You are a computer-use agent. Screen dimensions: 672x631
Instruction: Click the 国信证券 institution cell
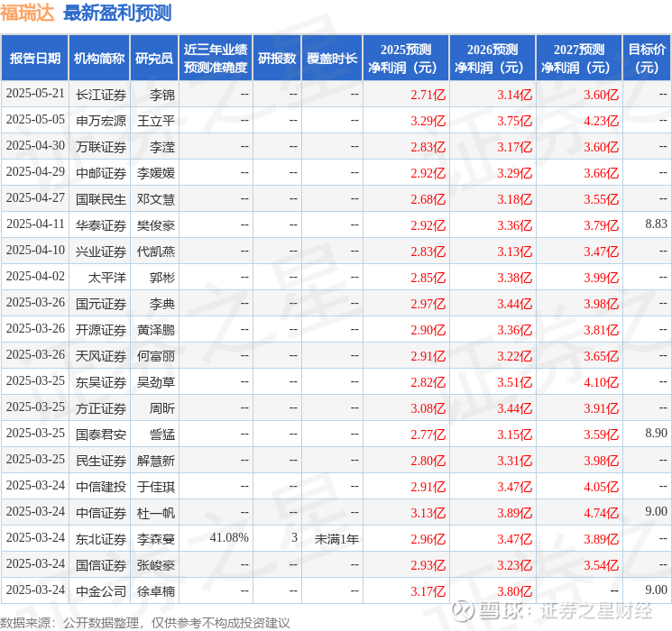pyautogui.click(x=101, y=565)
